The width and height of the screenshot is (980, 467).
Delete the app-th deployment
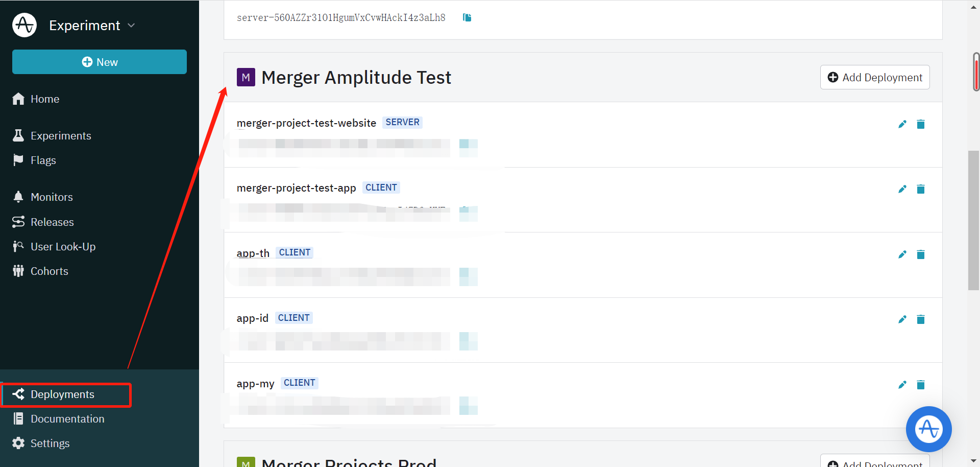pos(921,254)
